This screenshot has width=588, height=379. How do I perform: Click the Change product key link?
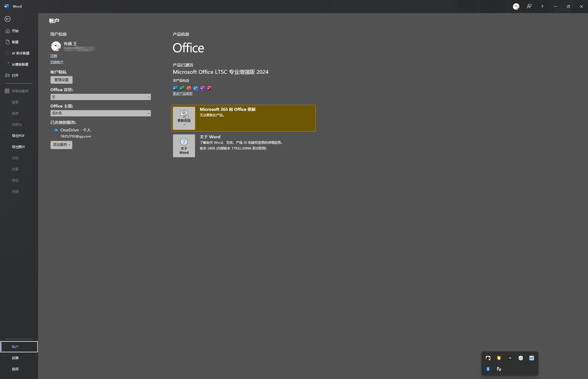(183, 94)
